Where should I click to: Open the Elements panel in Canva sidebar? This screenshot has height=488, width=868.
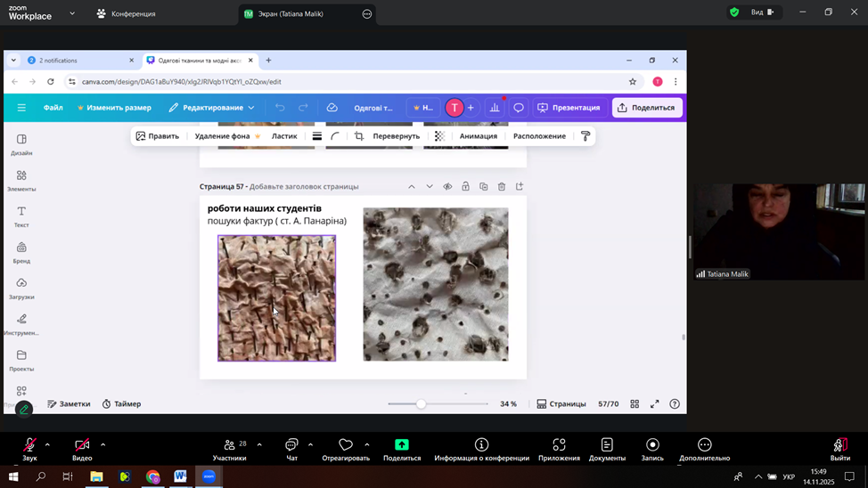pos(21,180)
